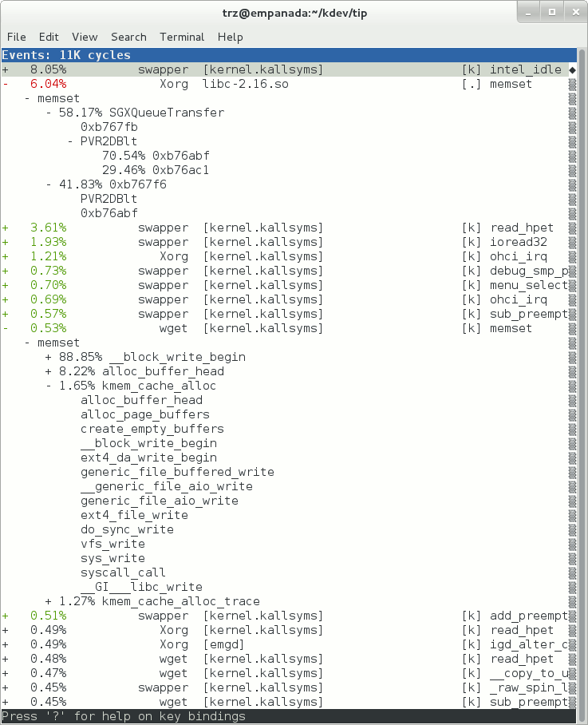The width and height of the screenshot is (588, 725).
Task: Collapse the 41.83% 0xb767f6 branch
Action: click(x=49, y=184)
